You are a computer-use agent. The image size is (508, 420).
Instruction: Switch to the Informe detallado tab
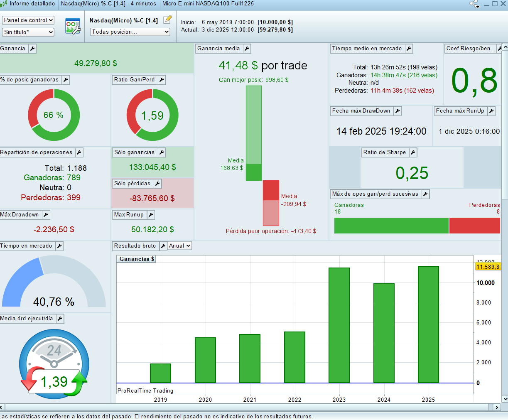coord(29,4)
